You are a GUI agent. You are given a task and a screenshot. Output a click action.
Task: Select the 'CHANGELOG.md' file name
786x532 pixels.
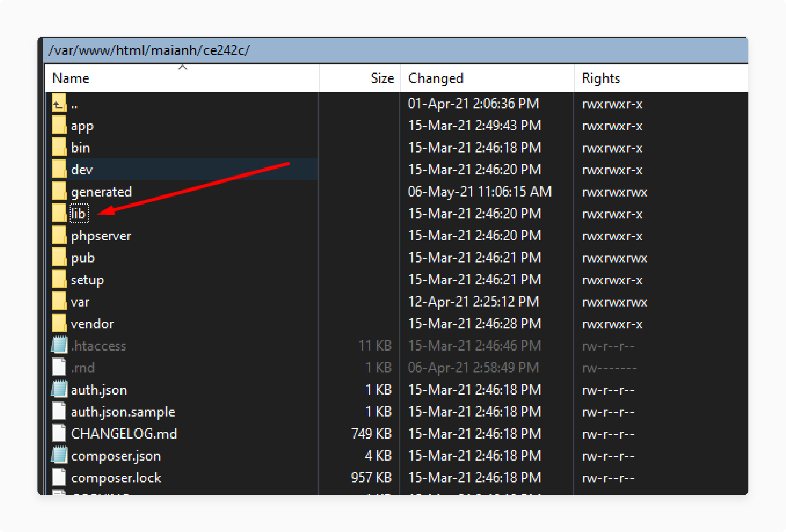tap(124, 434)
